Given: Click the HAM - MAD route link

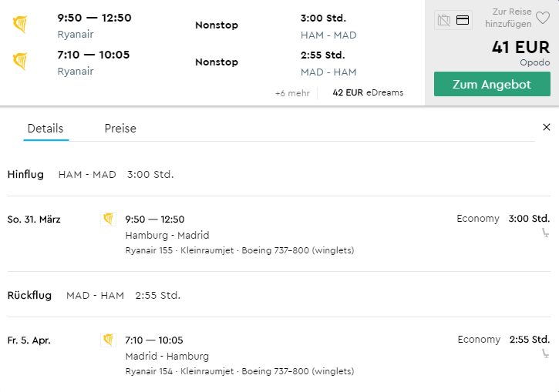Looking at the screenshot, I should 328,35.
